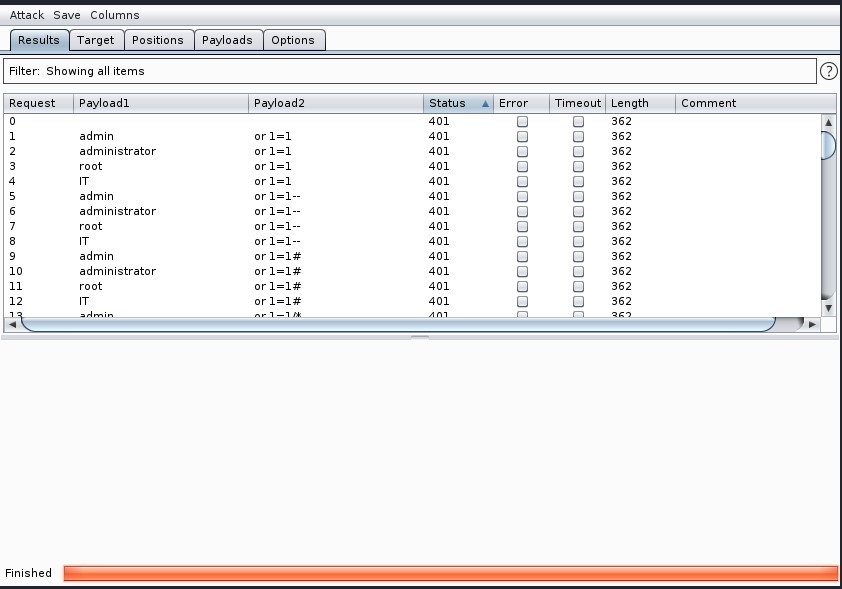Click the Status column sort arrow
Screen dimensions: 842x589
tap(485, 104)
